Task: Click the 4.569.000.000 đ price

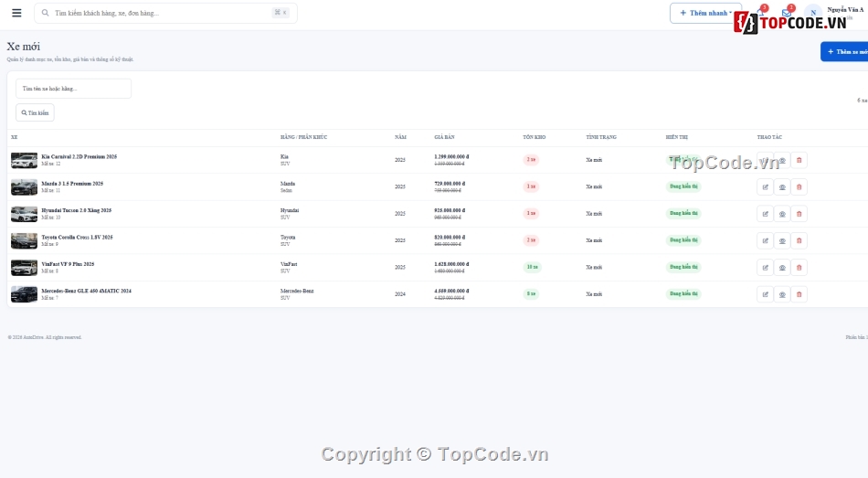Action: (x=451, y=291)
